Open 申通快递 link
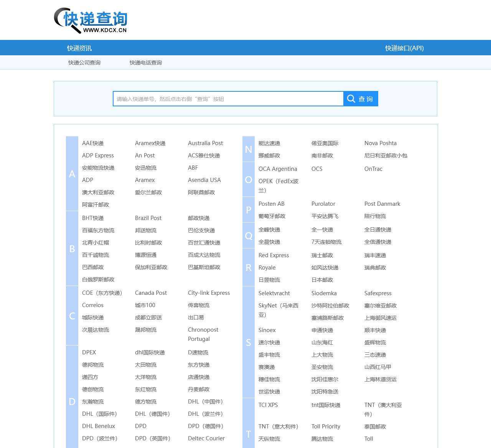The height and width of the screenshot is (448, 491). pos(322,330)
